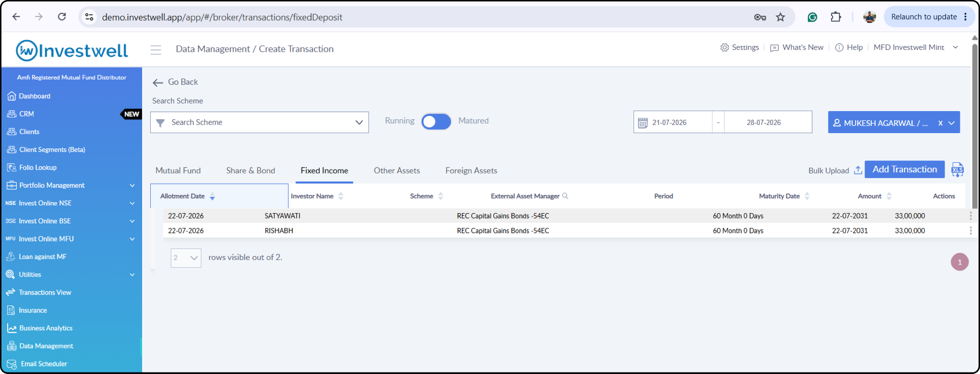Click page 1 pagination circle
Screen dimensions: 980x374
tap(959, 262)
